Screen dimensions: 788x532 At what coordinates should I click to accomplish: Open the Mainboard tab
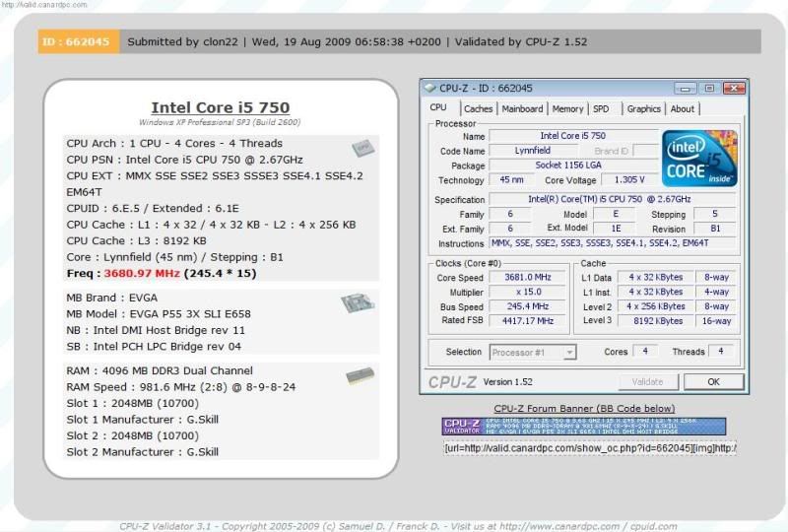point(522,108)
